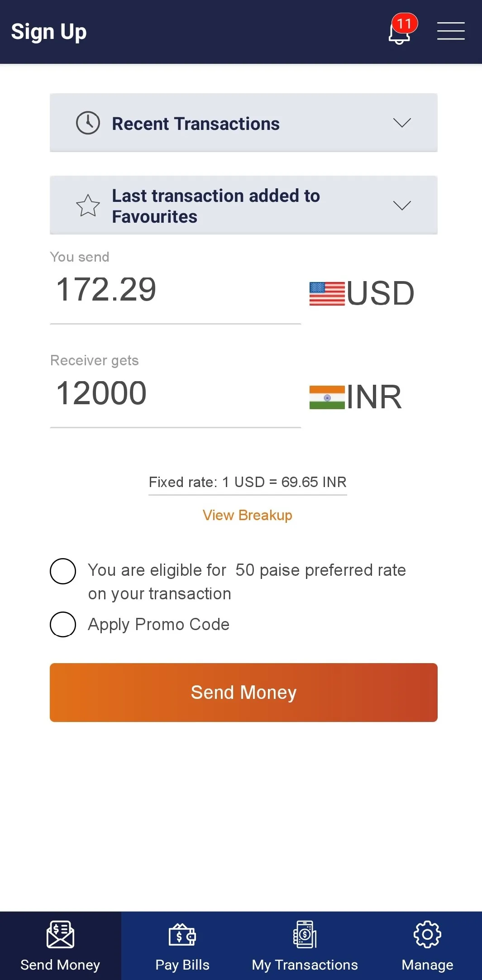
Task: Open the Manage gear icon
Action: tap(427, 934)
